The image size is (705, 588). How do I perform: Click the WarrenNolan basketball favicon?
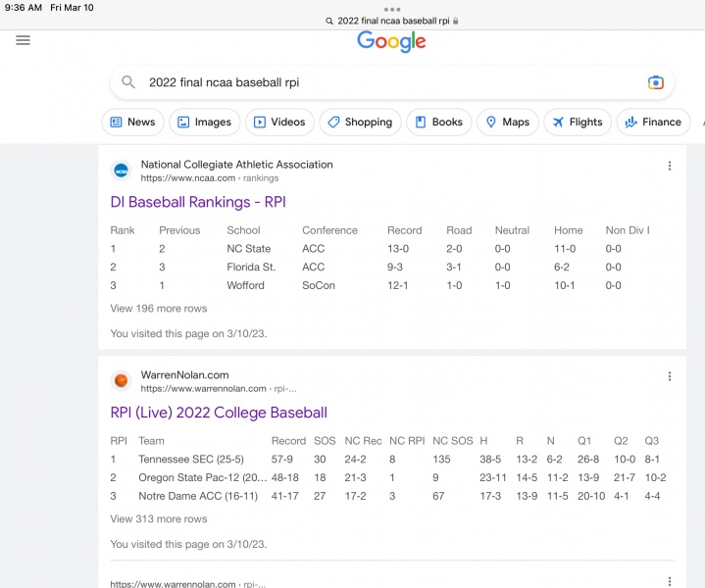[x=122, y=380]
